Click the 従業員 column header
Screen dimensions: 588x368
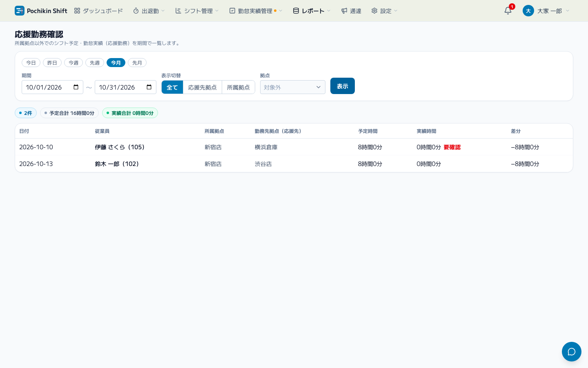(102, 131)
